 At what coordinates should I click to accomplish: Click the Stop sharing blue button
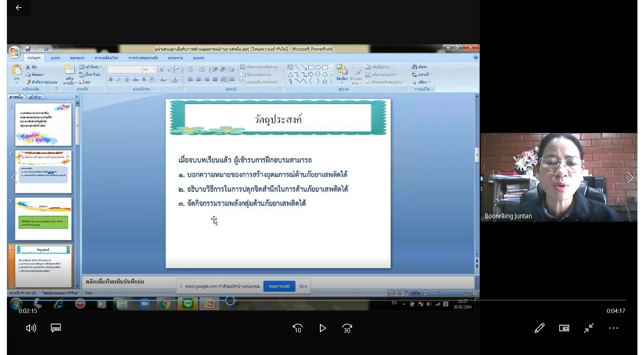click(279, 286)
